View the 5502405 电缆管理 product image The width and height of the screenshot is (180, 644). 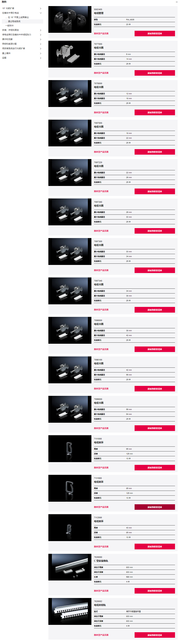pyautogui.click(x=70, y=20)
